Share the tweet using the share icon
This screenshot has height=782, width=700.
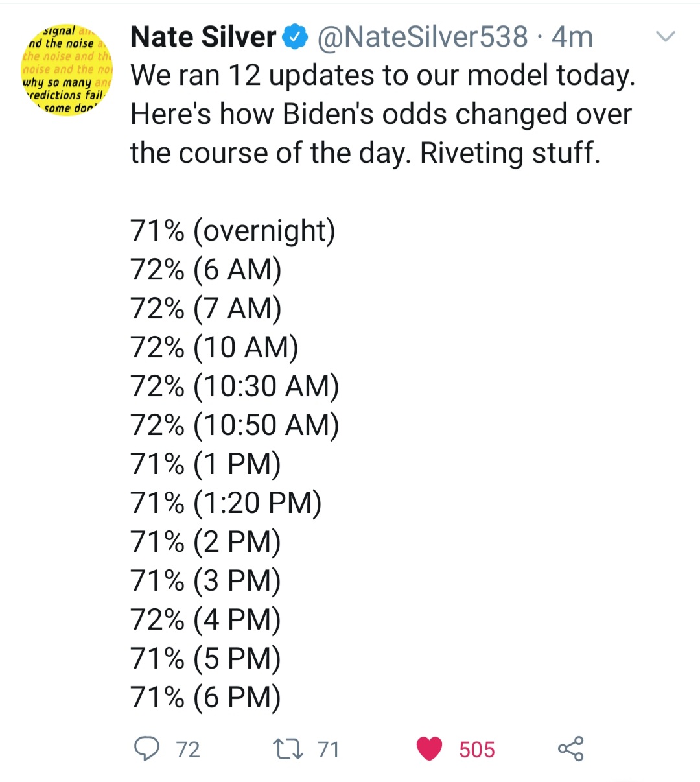tap(570, 749)
